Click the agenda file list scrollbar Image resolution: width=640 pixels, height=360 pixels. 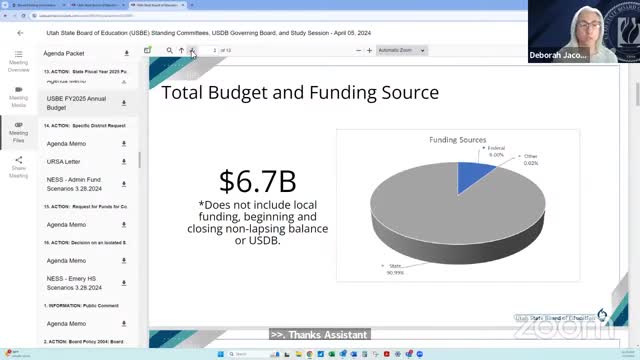point(140,160)
